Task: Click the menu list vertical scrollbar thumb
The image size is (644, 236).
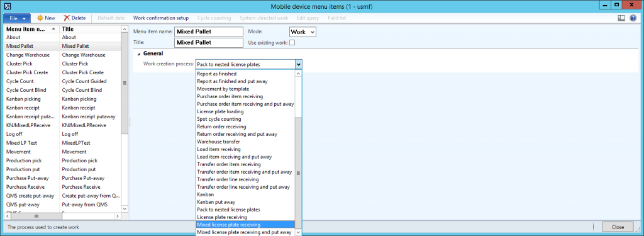Action: pos(125,82)
